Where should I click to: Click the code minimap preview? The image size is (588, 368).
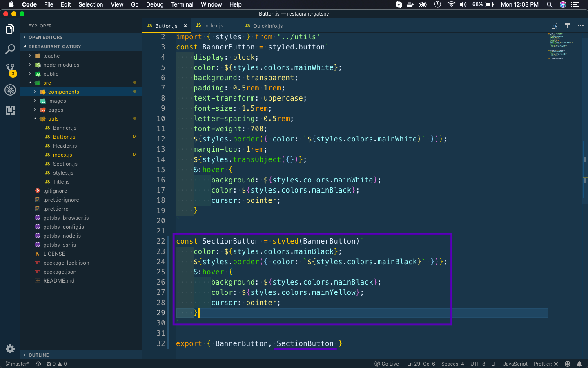561,46
